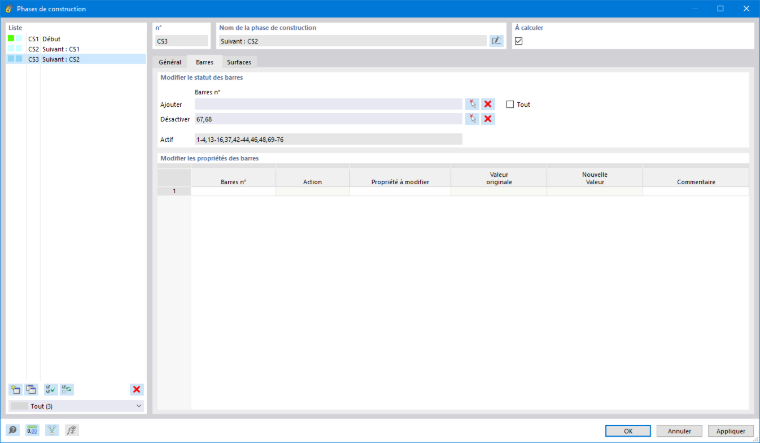Click the Commentaire cell in row 1
760x443 pixels.
coord(696,191)
